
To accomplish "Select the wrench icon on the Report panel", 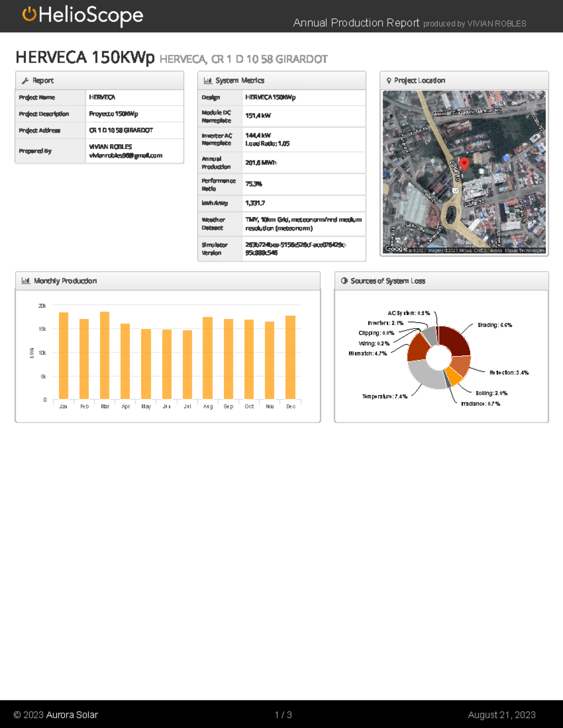I will click(26, 80).
